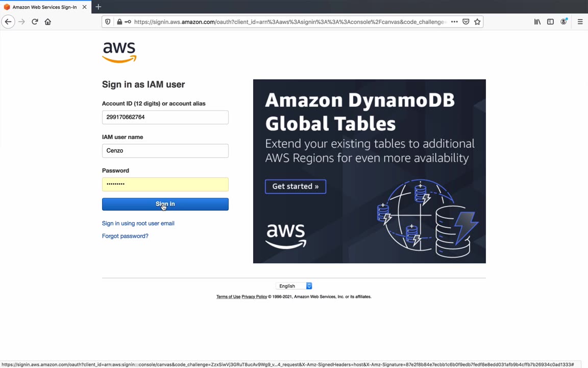Close the Amazon Web Services Sign-In tab
The image size is (588, 368).
pos(84,7)
